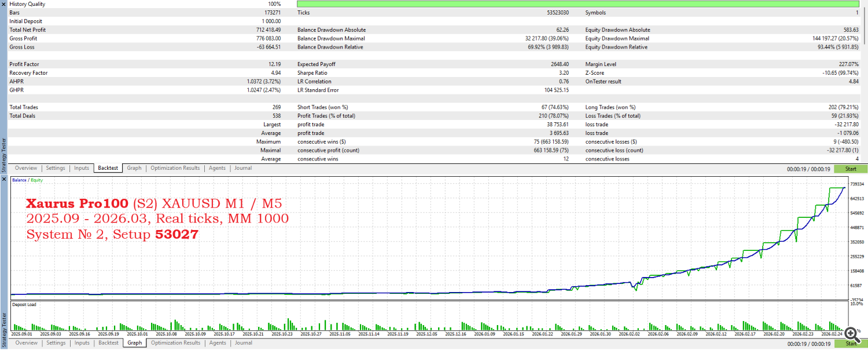Click the largest profit trade value 38 753.61

tap(557, 125)
